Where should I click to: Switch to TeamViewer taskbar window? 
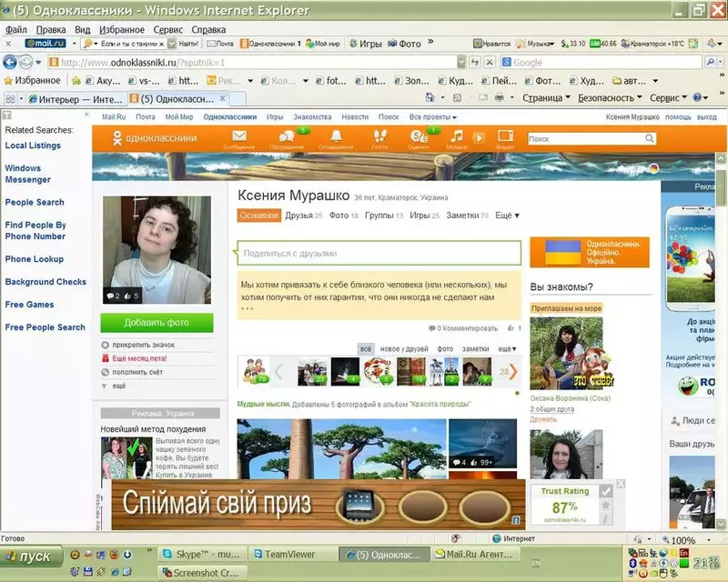(x=291, y=554)
